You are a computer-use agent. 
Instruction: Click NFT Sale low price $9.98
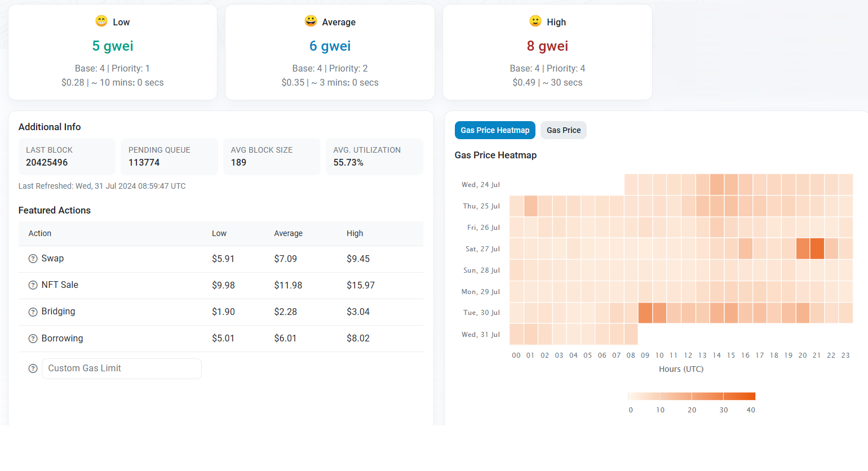point(223,285)
